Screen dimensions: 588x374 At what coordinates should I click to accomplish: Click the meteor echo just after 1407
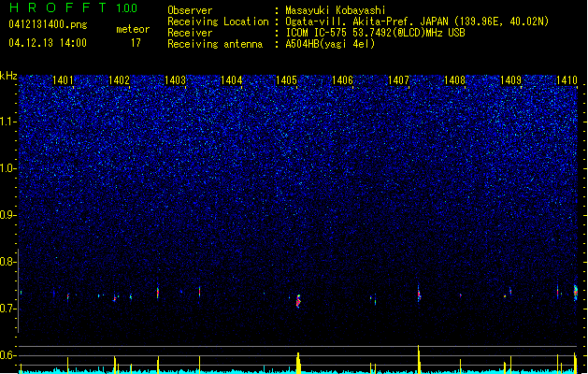[419, 294]
